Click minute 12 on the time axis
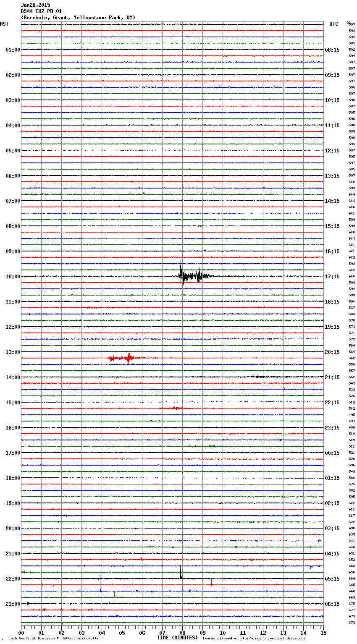Viewport: 357px width, 644px height. (x=263, y=633)
